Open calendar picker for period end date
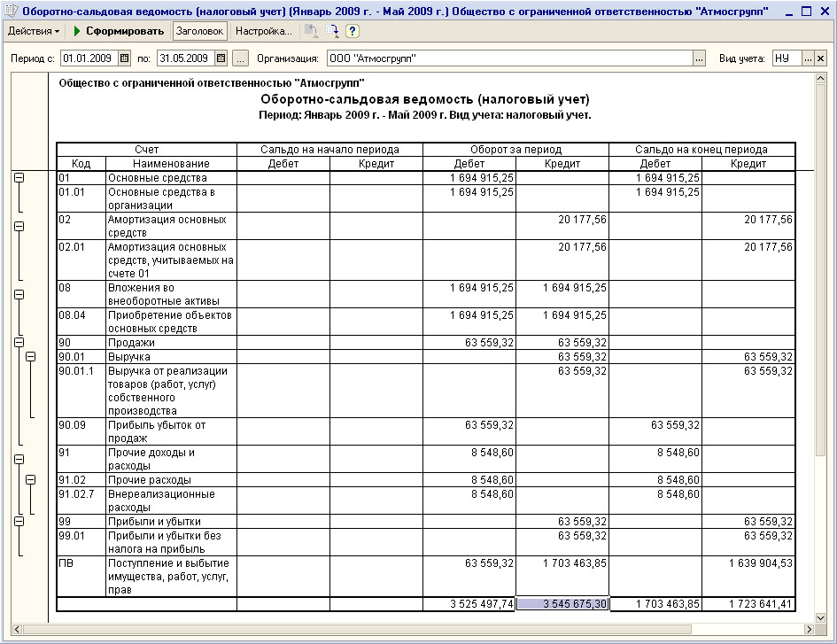Screen dimensions: 837x644 [x=222, y=58]
